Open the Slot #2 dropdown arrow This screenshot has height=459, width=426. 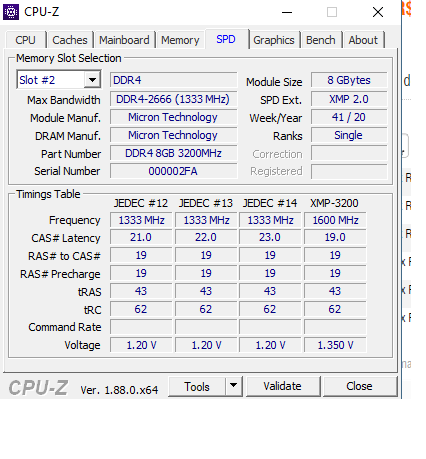click(92, 80)
